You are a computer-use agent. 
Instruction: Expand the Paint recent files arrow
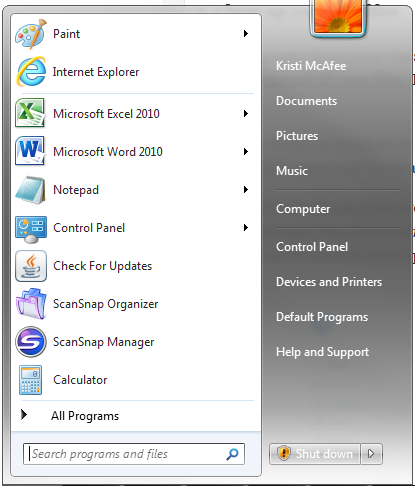(x=246, y=34)
